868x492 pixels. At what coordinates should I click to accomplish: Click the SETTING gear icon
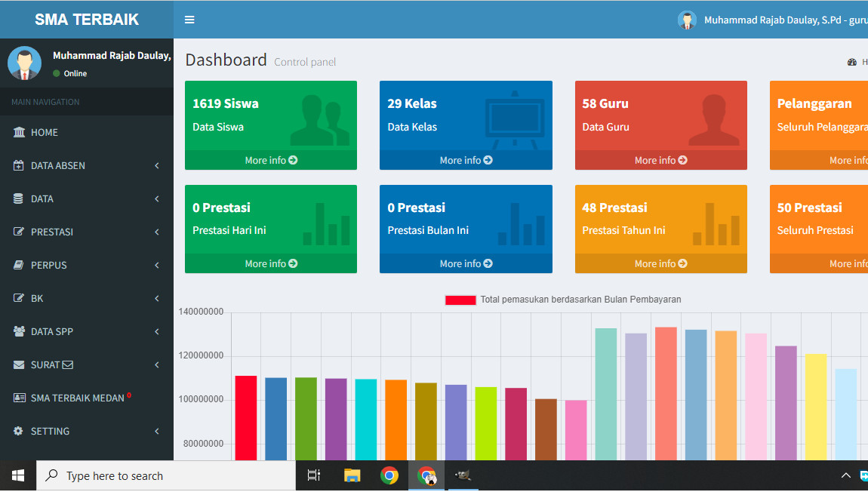pyautogui.click(x=19, y=431)
